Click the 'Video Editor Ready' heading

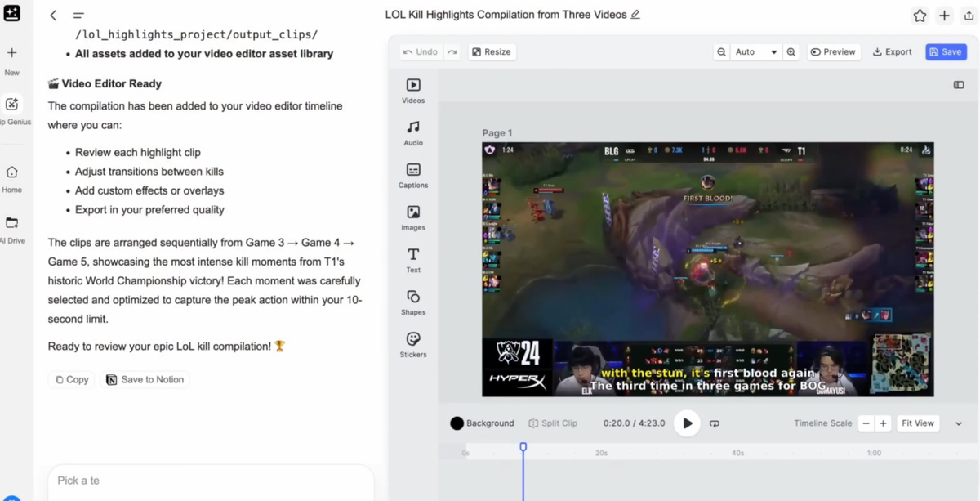pyautogui.click(x=111, y=83)
